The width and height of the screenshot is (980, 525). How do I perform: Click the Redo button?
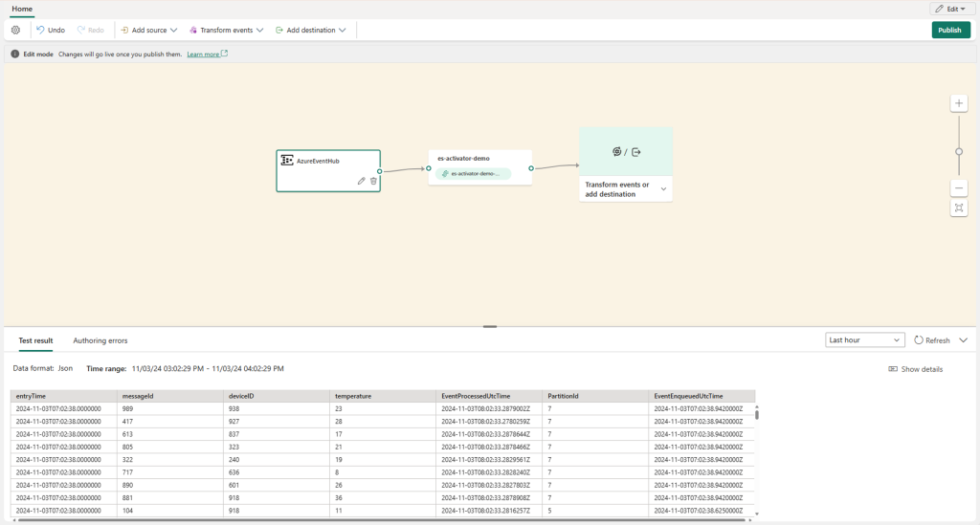(x=91, y=30)
